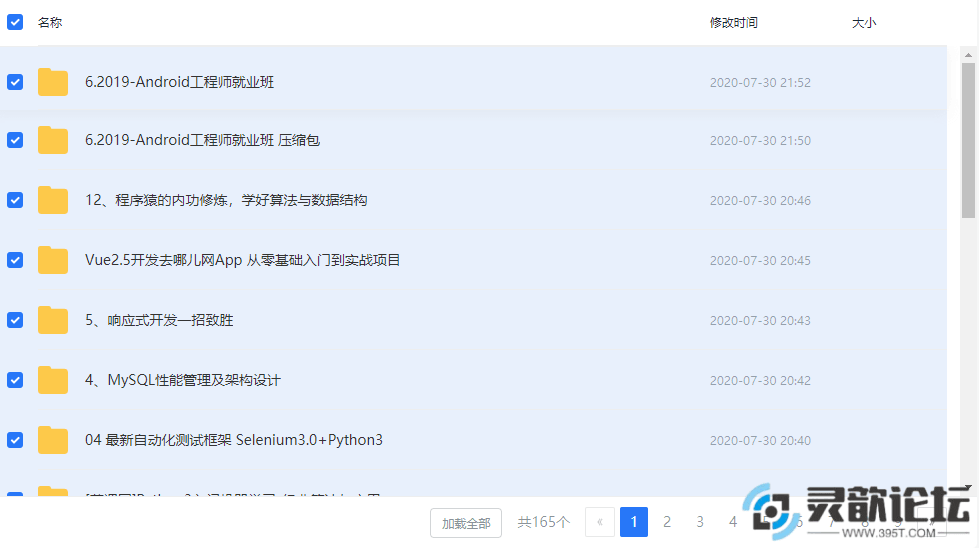Select page 1 in pagination
979x548 pixels.
click(x=634, y=522)
